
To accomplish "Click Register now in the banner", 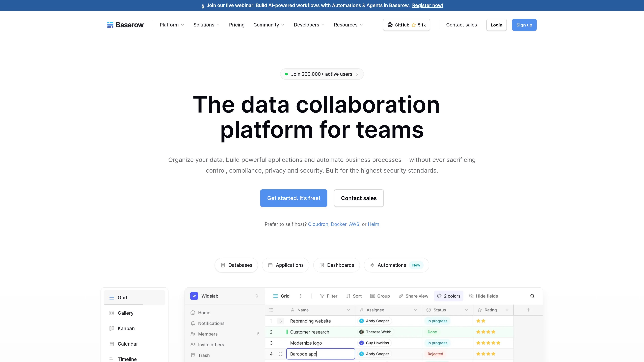I will tap(427, 5).
